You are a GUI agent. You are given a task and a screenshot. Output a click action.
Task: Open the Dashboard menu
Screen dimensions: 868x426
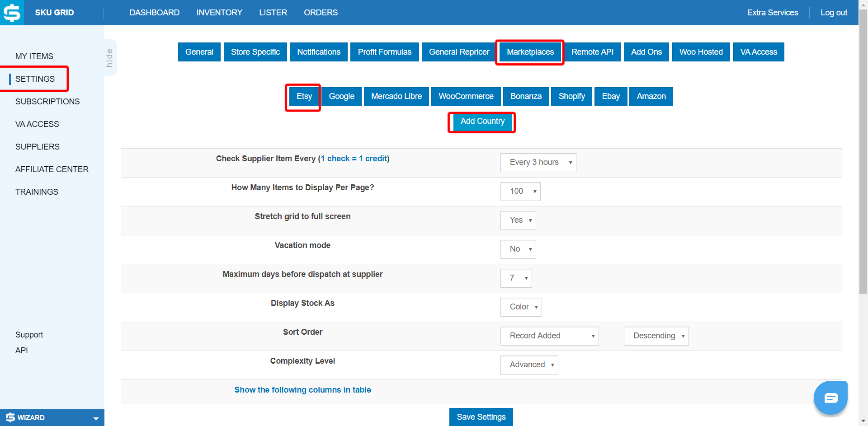(155, 13)
